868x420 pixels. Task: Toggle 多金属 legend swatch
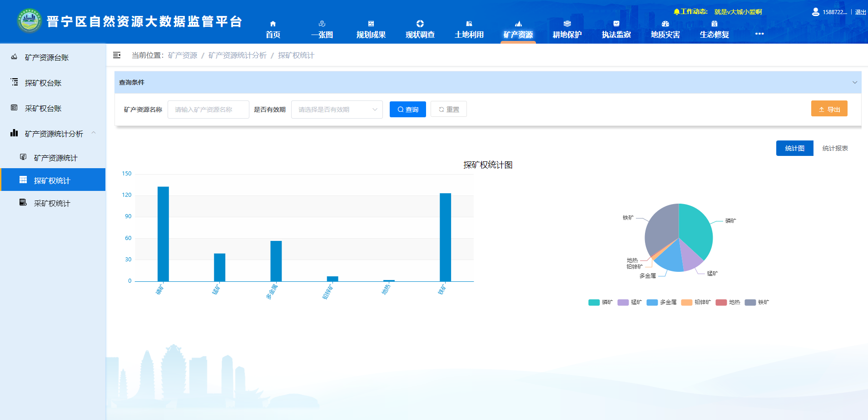coord(652,302)
